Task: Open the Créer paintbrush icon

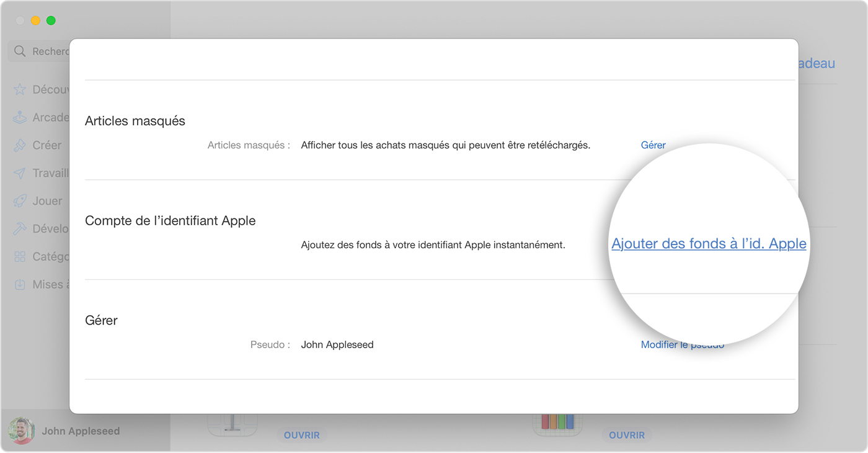Action: pyautogui.click(x=20, y=145)
